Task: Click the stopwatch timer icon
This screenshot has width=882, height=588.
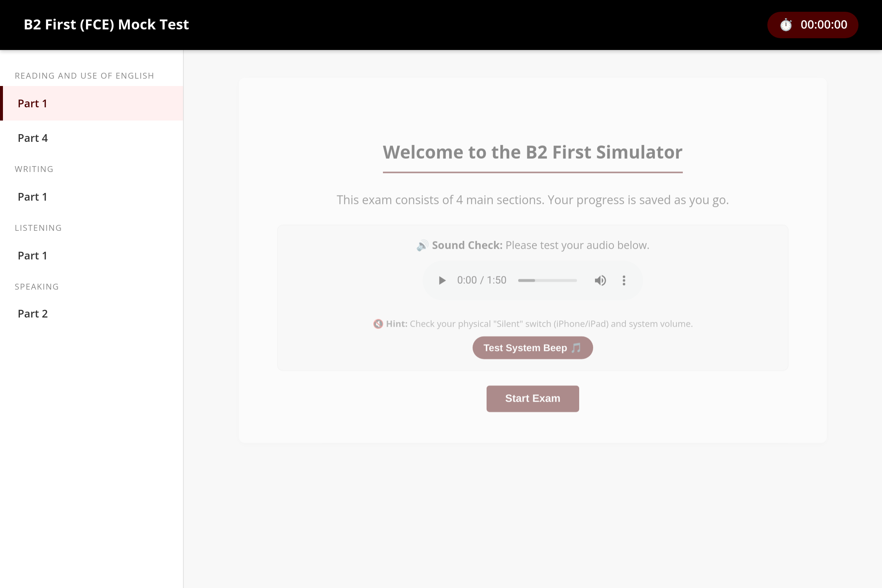Action: coord(786,25)
